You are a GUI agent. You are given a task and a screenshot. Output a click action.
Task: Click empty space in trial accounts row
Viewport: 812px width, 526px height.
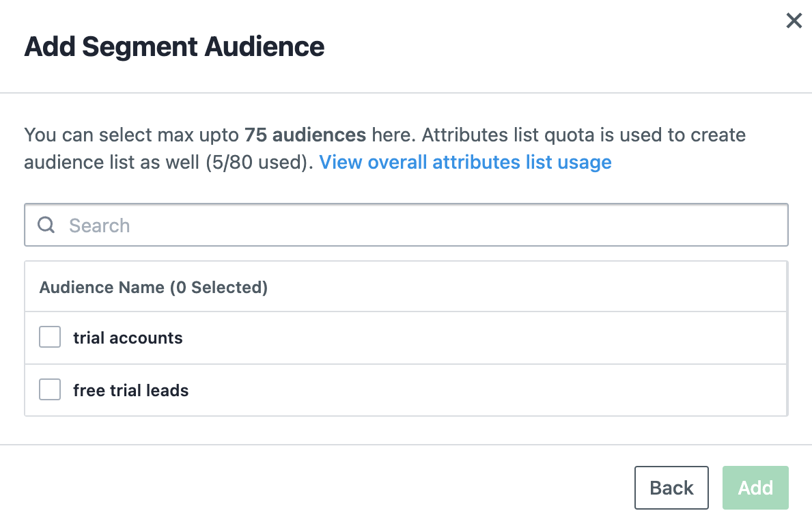point(478,338)
